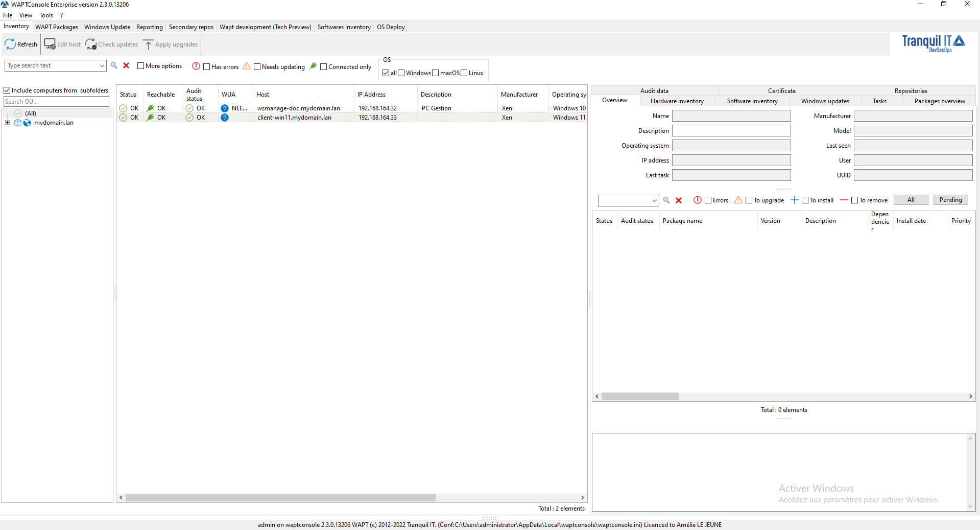Enable the Has errors checkbox
This screenshot has height=530, width=980.
click(x=207, y=67)
